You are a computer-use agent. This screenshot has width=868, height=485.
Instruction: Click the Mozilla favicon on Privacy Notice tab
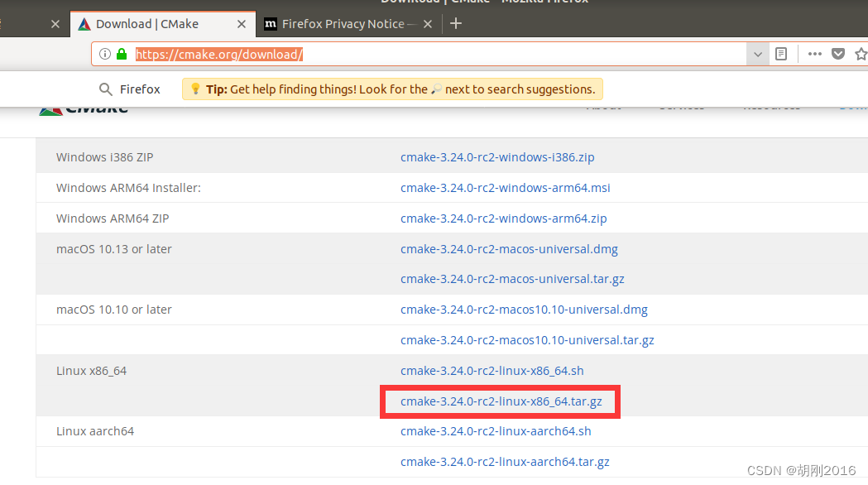click(270, 24)
